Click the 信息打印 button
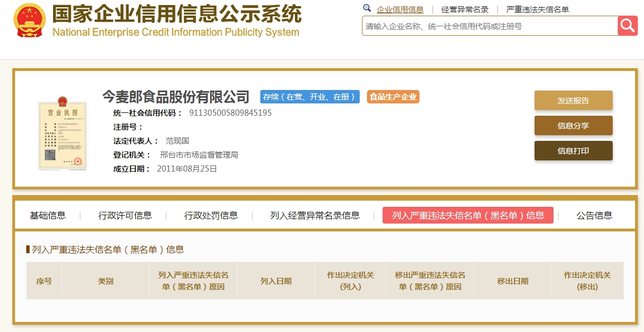This screenshot has height=332, width=644. [x=574, y=150]
